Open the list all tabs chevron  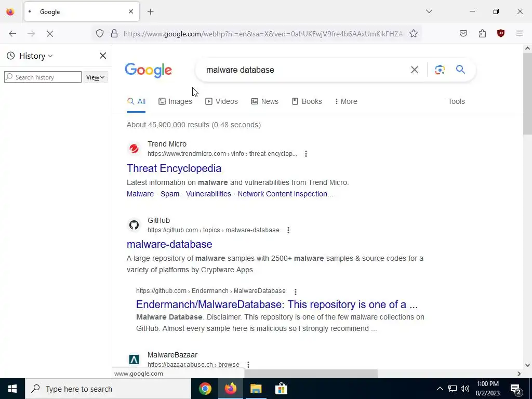429,11
